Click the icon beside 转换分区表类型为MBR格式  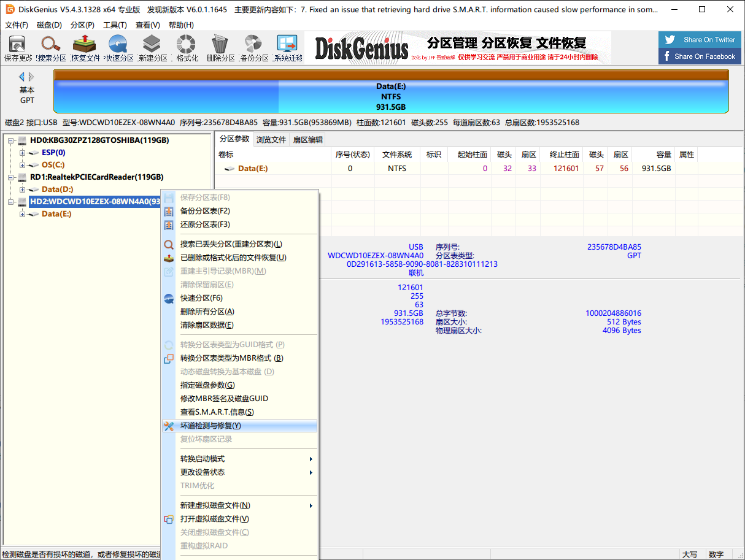(169, 358)
